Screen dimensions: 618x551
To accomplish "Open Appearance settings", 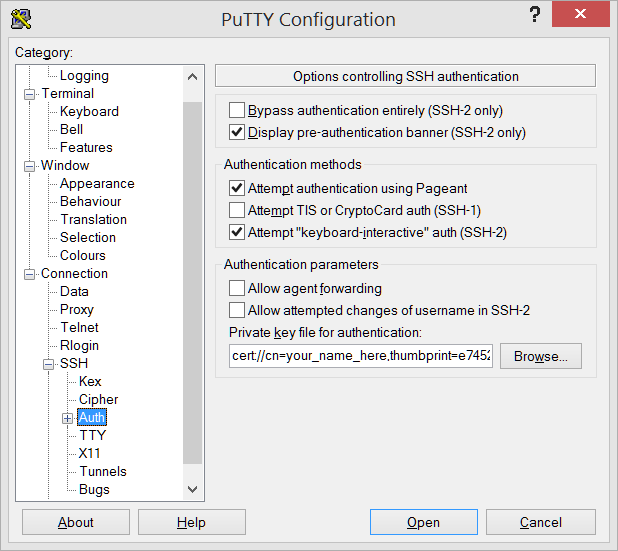I will [97, 184].
